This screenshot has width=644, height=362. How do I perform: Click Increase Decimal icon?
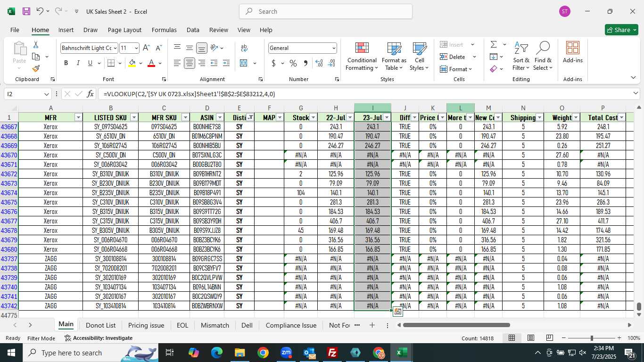click(319, 63)
